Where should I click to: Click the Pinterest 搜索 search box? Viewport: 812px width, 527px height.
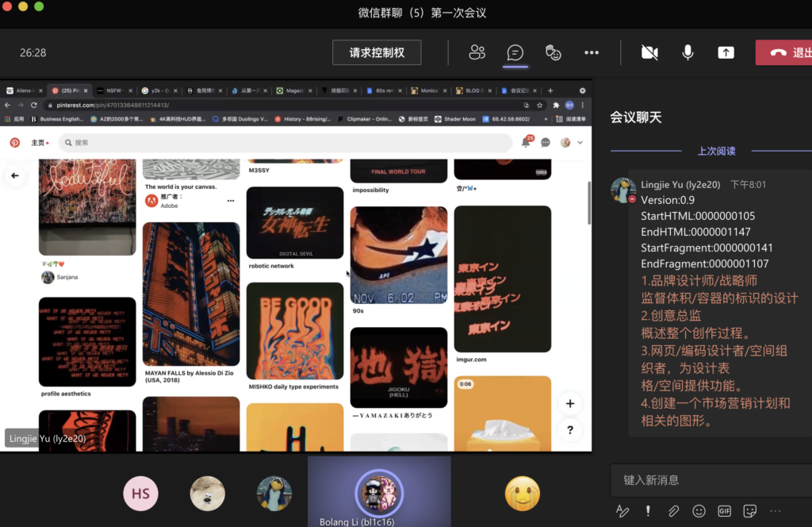(285, 143)
